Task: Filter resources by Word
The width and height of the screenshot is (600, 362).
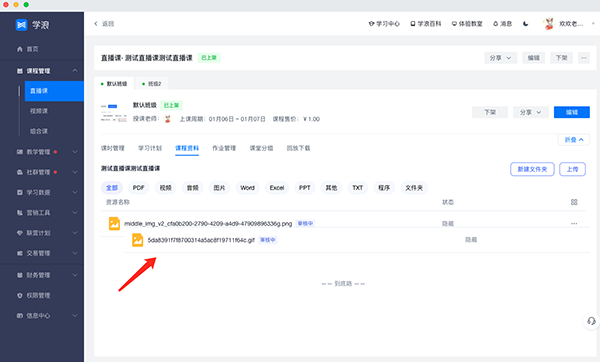Action: (247, 188)
